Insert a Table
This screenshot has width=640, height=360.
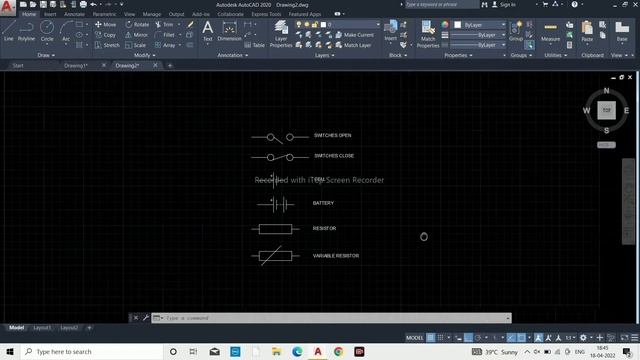255,45
